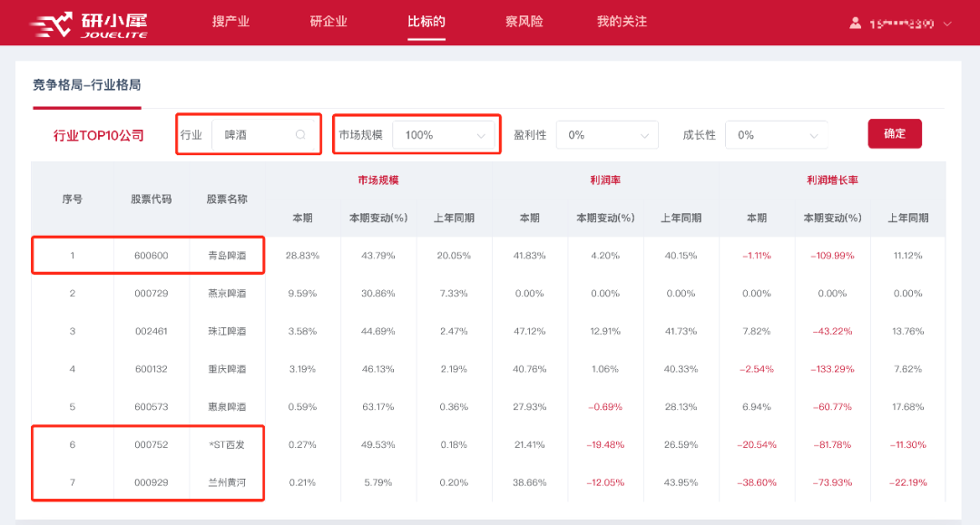
Task: Click stock code 600132
Action: click(152, 369)
